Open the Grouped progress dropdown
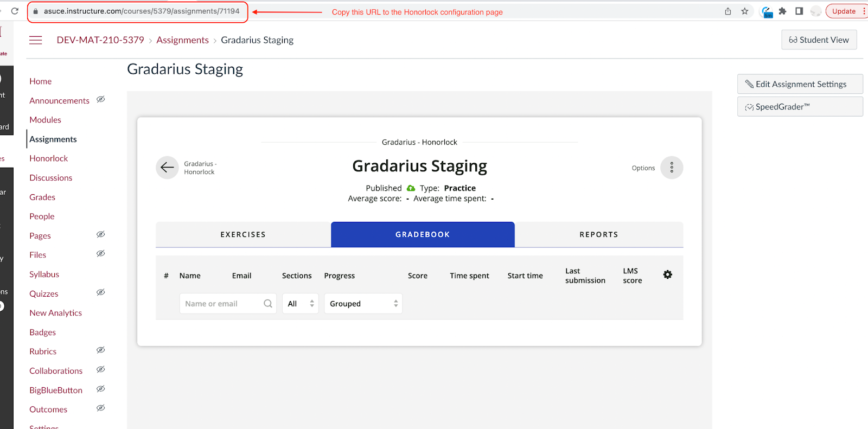868x429 pixels. [x=363, y=304]
